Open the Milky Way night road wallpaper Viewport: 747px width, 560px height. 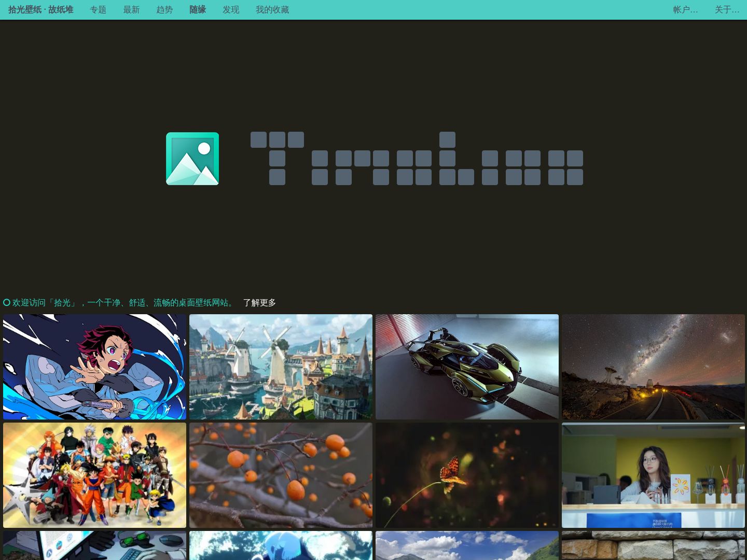(x=653, y=367)
